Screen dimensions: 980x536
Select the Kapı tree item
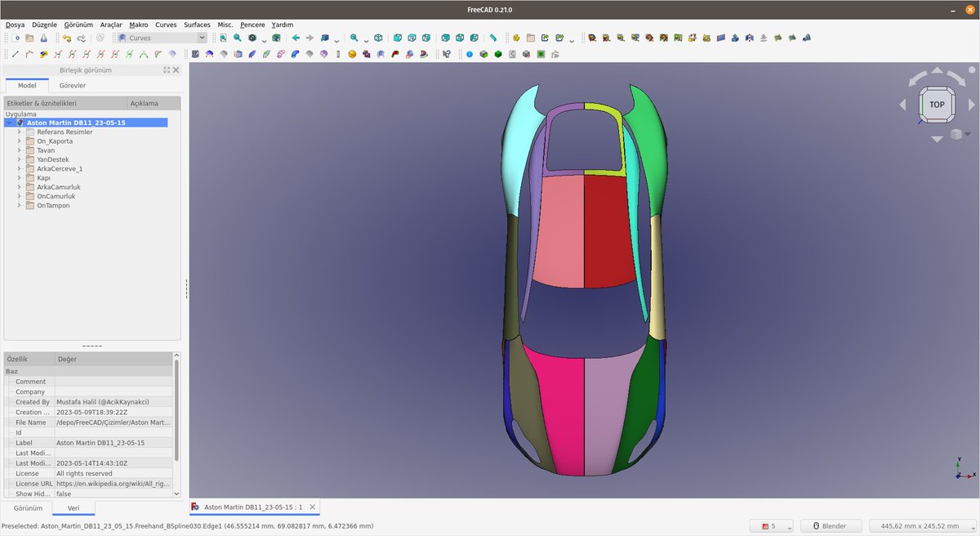[44, 177]
